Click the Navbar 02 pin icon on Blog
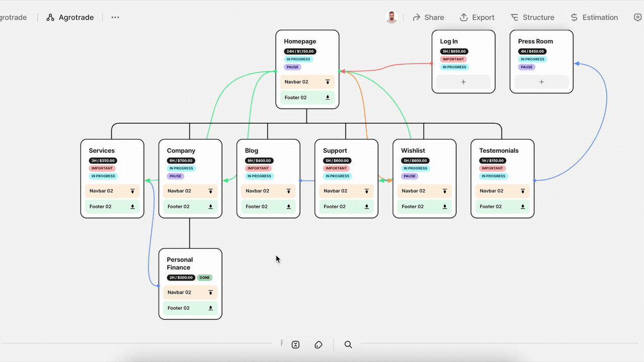Screen dimensions: 644x362 (x=288, y=191)
